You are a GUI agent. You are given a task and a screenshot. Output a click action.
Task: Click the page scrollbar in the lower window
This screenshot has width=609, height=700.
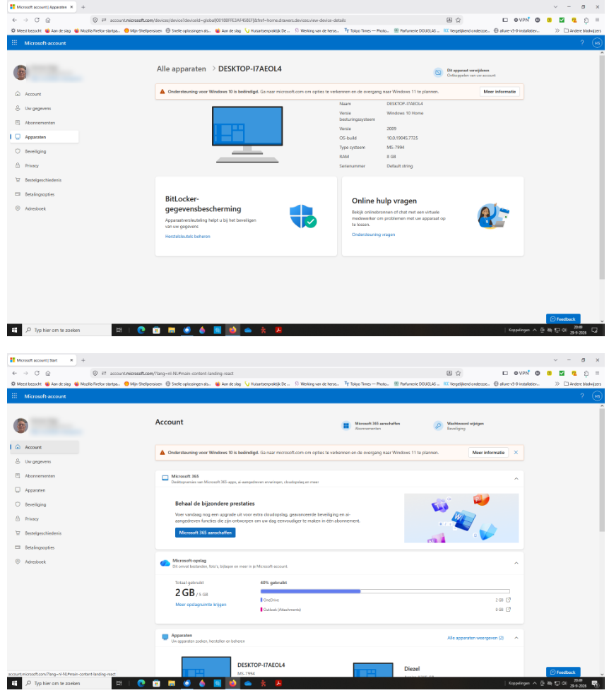(x=602, y=470)
